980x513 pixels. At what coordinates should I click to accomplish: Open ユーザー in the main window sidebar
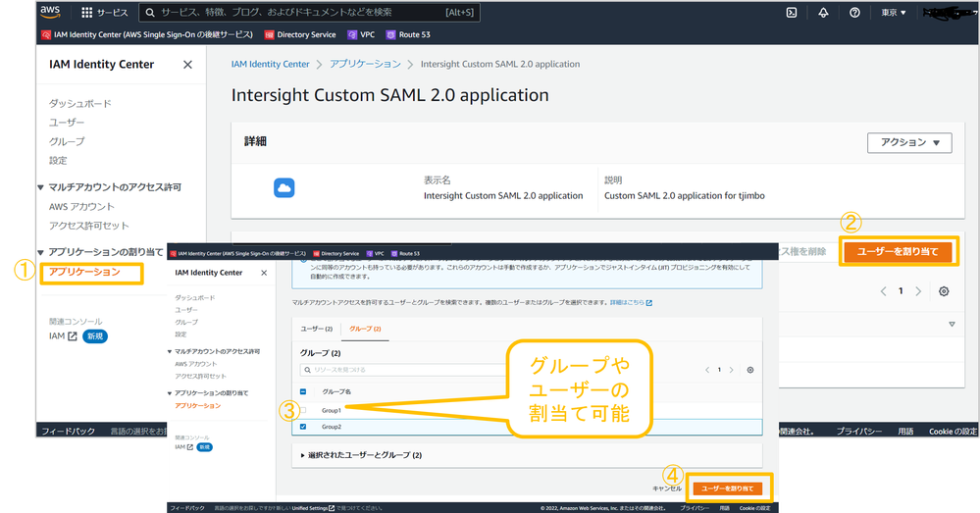(x=67, y=122)
